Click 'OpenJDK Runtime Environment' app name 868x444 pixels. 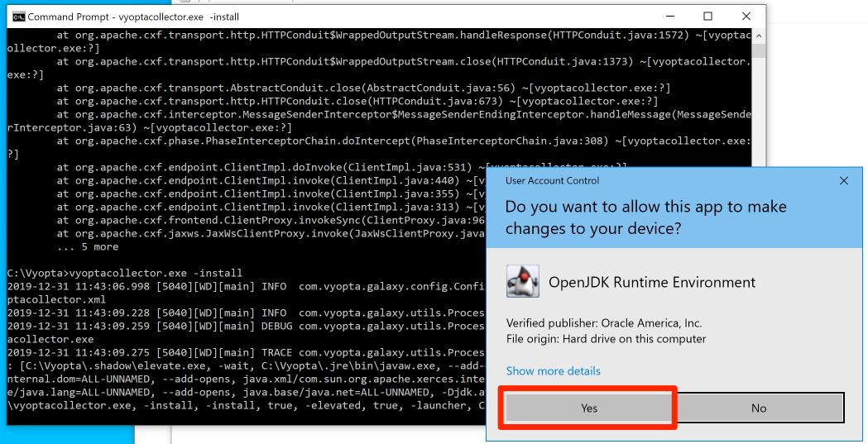(651, 282)
